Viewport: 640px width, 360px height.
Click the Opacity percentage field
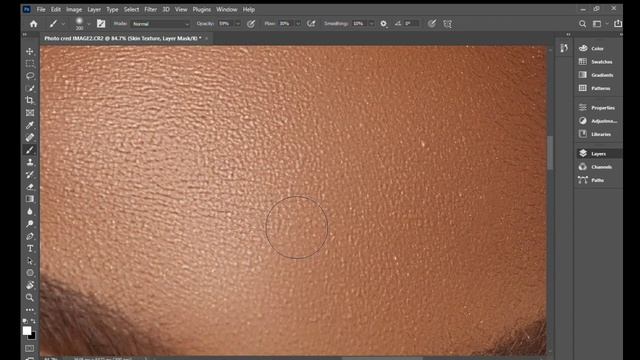pos(225,24)
